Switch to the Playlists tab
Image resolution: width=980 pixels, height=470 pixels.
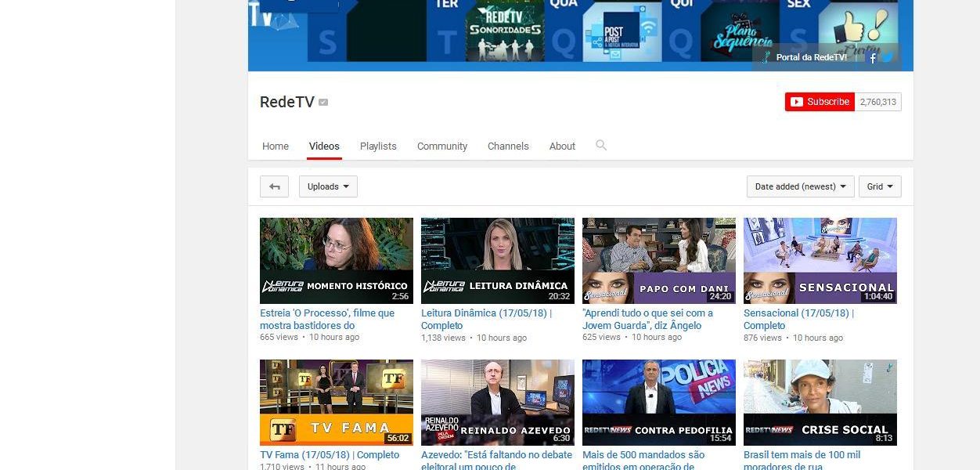click(378, 146)
